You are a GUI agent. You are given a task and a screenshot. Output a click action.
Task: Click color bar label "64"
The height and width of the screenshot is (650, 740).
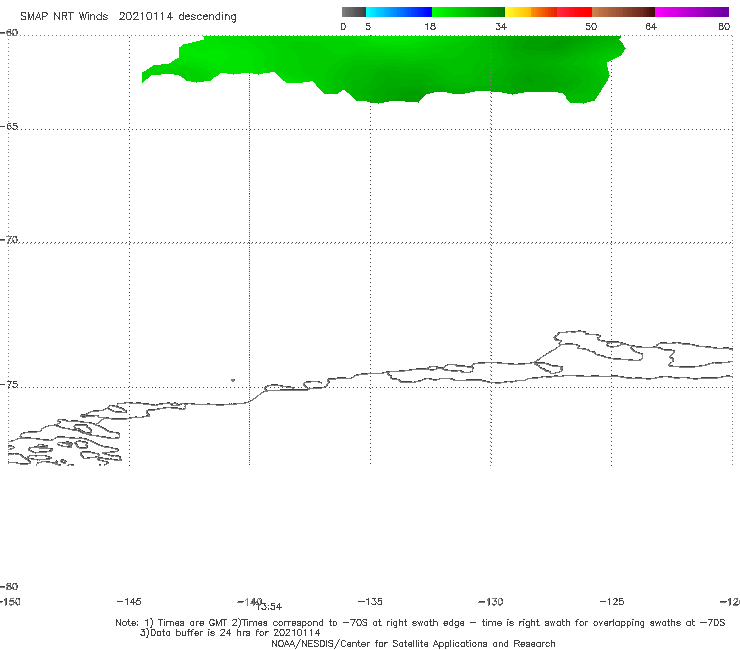(651, 26)
